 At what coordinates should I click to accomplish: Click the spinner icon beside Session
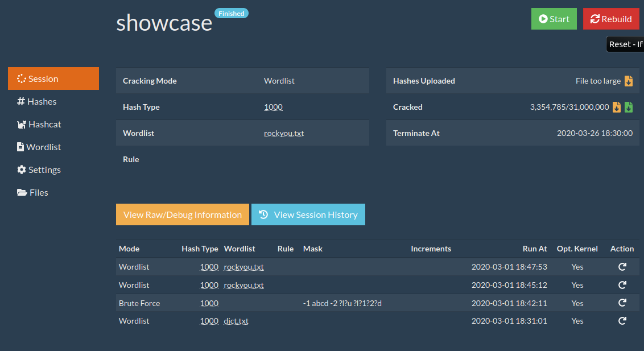point(21,79)
